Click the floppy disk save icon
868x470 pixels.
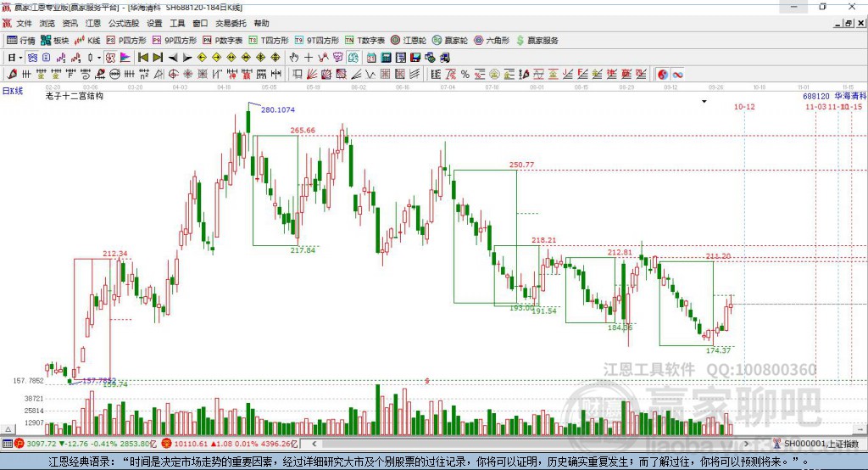pyautogui.click(x=415, y=57)
